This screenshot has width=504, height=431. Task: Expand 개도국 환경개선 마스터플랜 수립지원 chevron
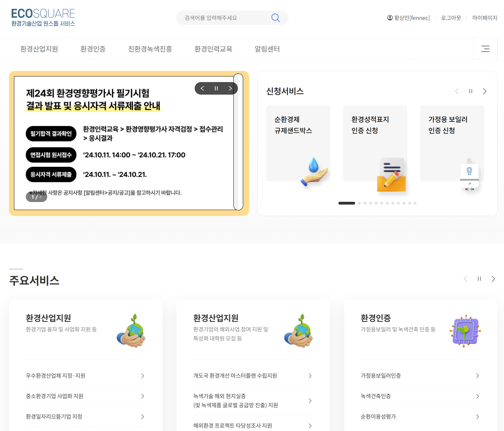click(x=310, y=376)
